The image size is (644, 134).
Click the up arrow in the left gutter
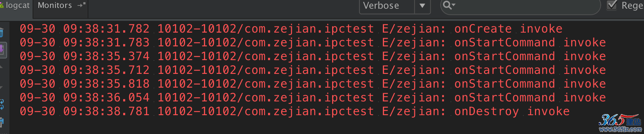click(x=1, y=67)
